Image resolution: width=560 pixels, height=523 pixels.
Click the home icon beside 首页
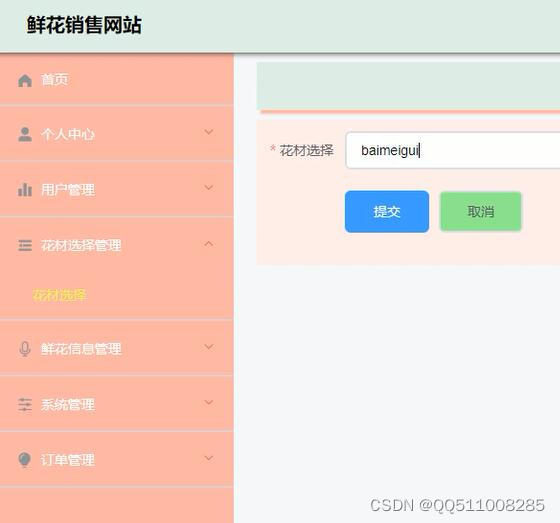point(25,80)
